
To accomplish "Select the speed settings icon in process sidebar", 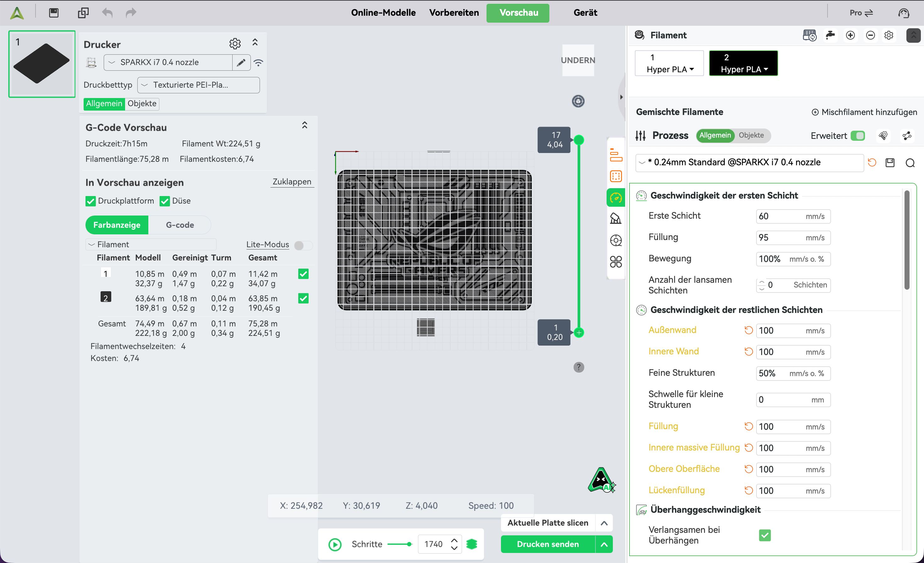I will (616, 197).
